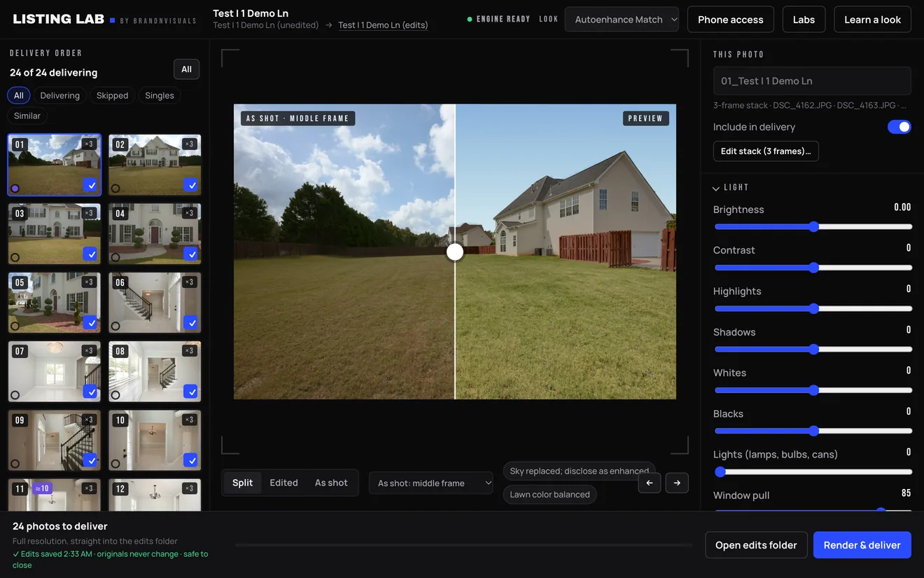Switch to the 'As shot' view tab
The height and width of the screenshot is (578, 924).
331,483
